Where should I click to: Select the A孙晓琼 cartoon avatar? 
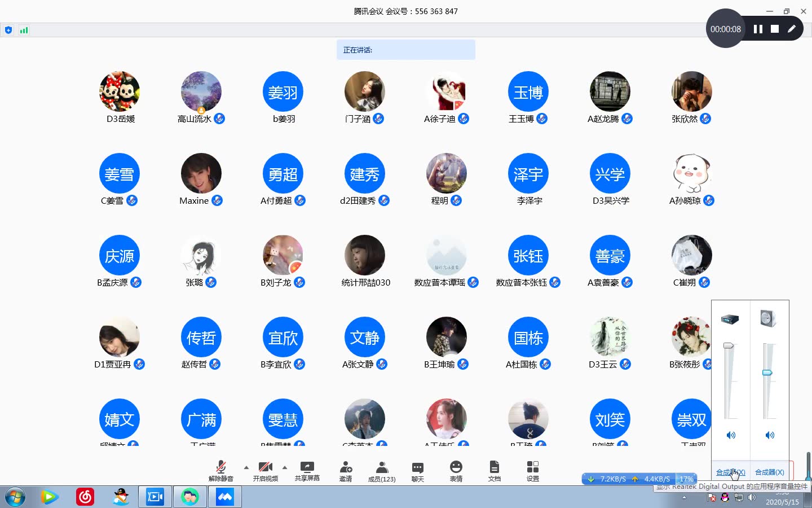tap(692, 173)
